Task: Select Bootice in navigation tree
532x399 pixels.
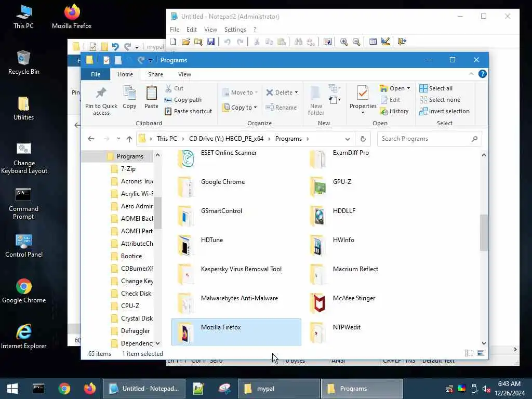Action: [131, 256]
